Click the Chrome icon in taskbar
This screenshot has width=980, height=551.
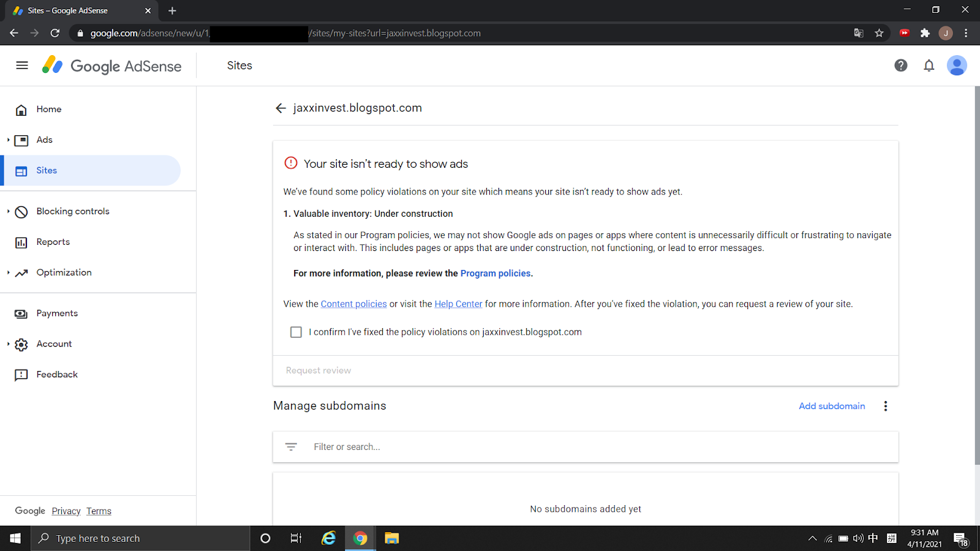point(360,539)
